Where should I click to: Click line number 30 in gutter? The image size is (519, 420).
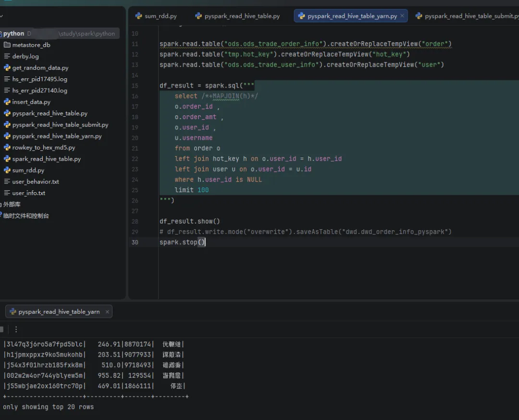pos(135,242)
